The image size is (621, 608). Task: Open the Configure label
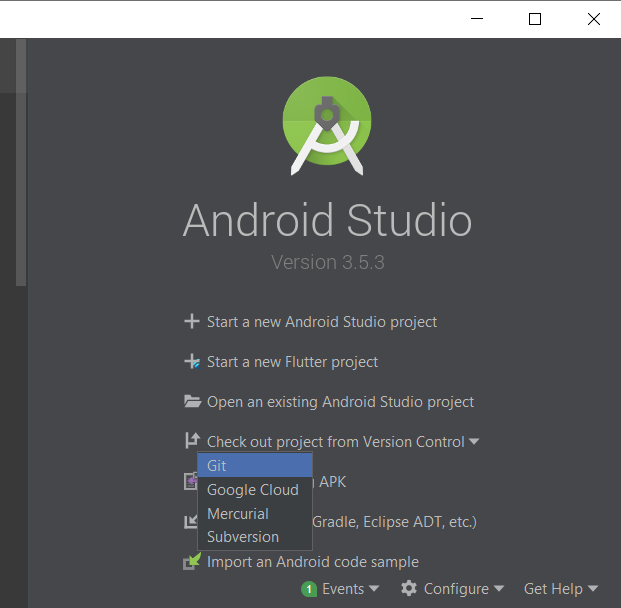tap(456, 589)
